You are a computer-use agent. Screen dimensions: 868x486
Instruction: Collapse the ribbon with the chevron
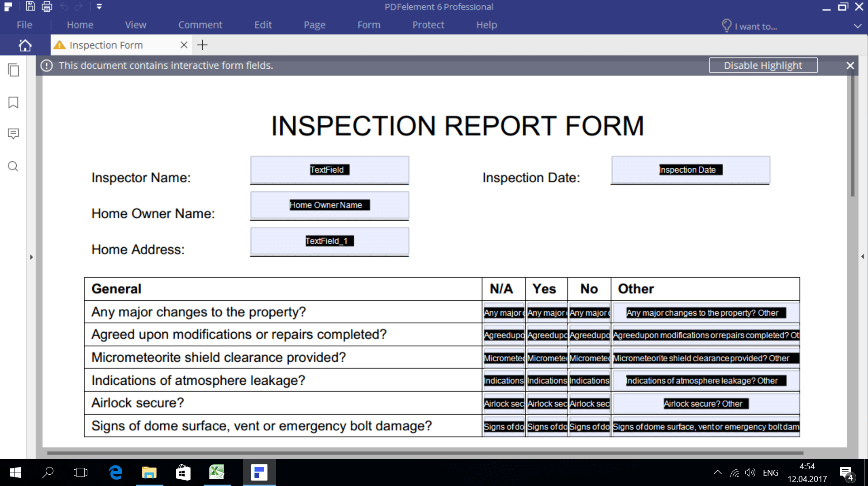857,26
